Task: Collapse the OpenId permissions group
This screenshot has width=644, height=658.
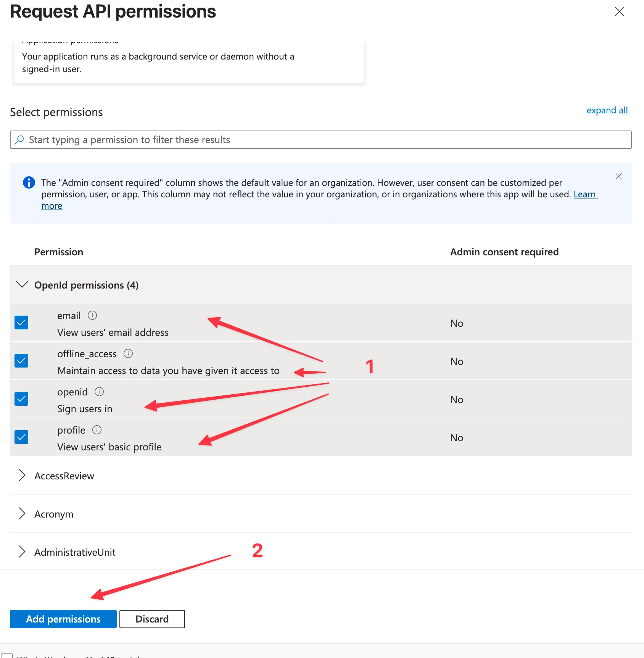Action: click(x=22, y=285)
